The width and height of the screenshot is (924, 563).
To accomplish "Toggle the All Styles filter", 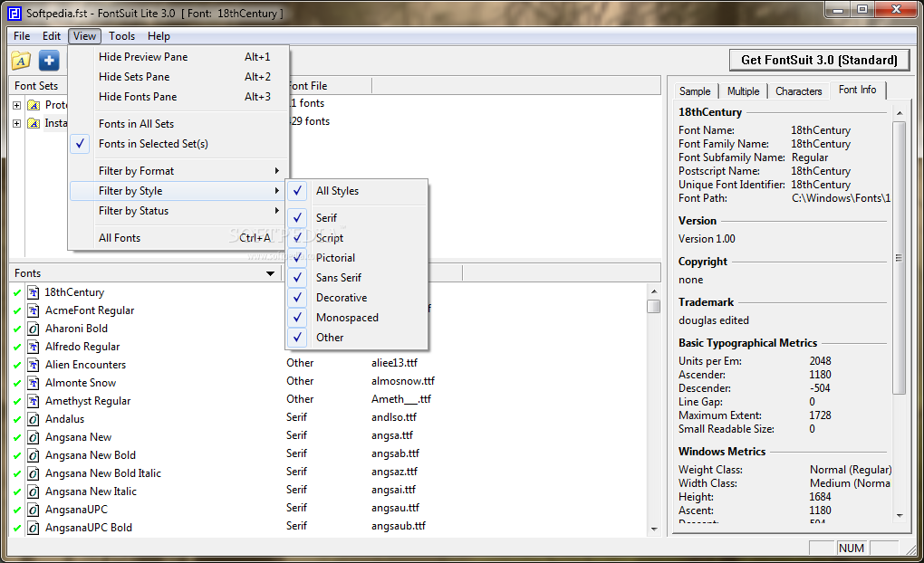I will (x=357, y=191).
